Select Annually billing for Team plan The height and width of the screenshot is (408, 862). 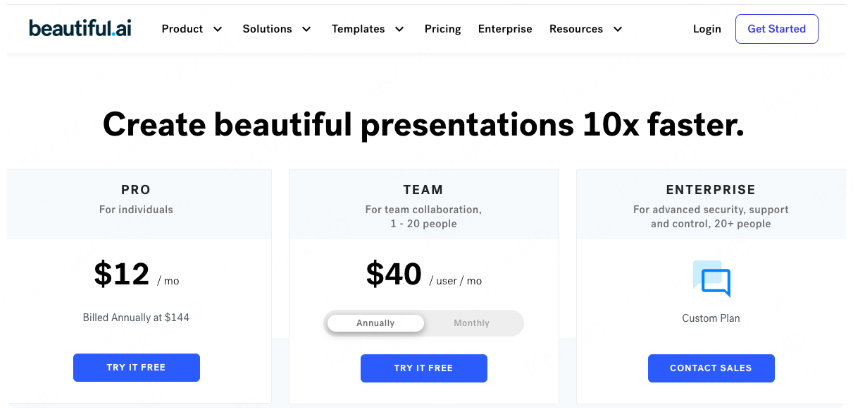tap(375, 323)
